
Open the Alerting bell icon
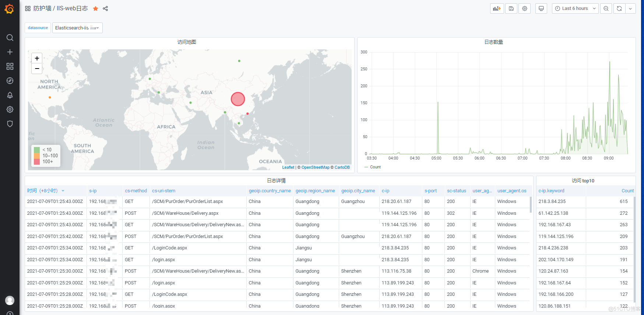[10, 95]
